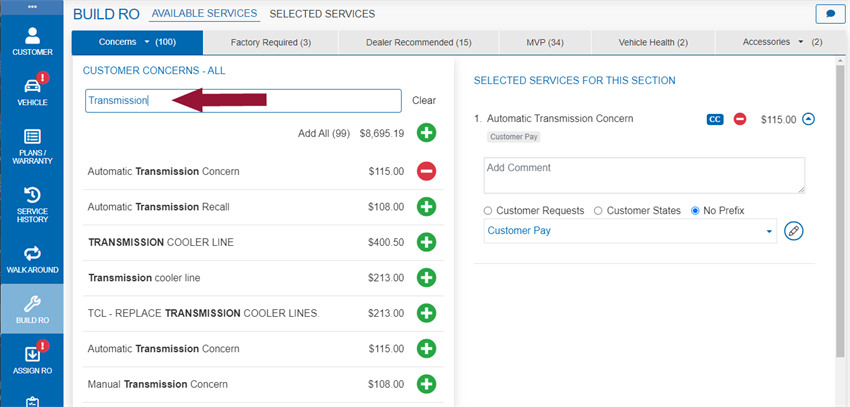The height and width of the screenshot is (407, 850).
Task: Click Automatic Transmission Recall row text
Action: (158, 207)
